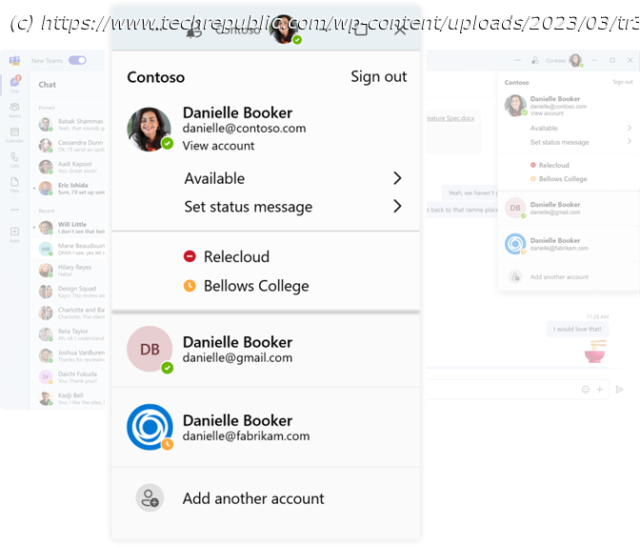
Task: Open the Teams section in the sidebar
Action: (x=15, y=110)
